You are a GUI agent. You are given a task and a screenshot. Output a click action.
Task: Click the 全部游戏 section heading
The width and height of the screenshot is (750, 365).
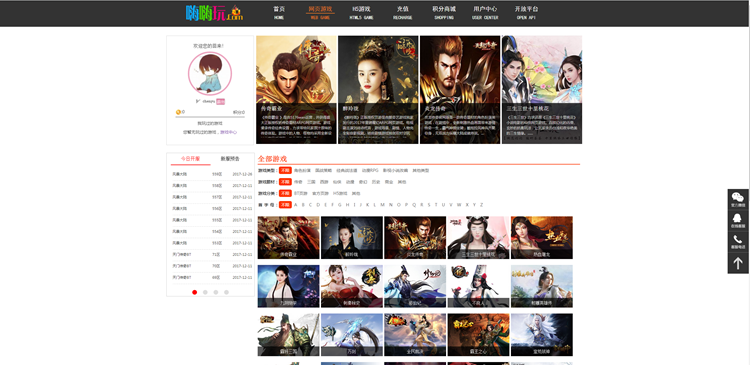point(272,159)
